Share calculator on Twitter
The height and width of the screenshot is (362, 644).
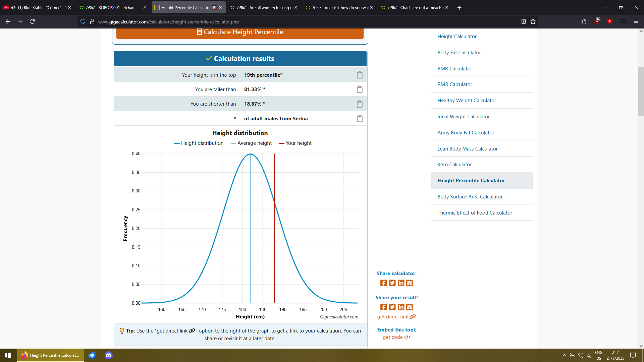tap(392, 283)
